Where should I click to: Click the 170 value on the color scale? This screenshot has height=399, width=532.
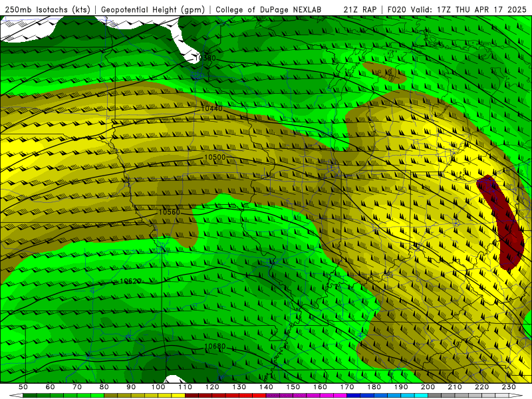347,387
